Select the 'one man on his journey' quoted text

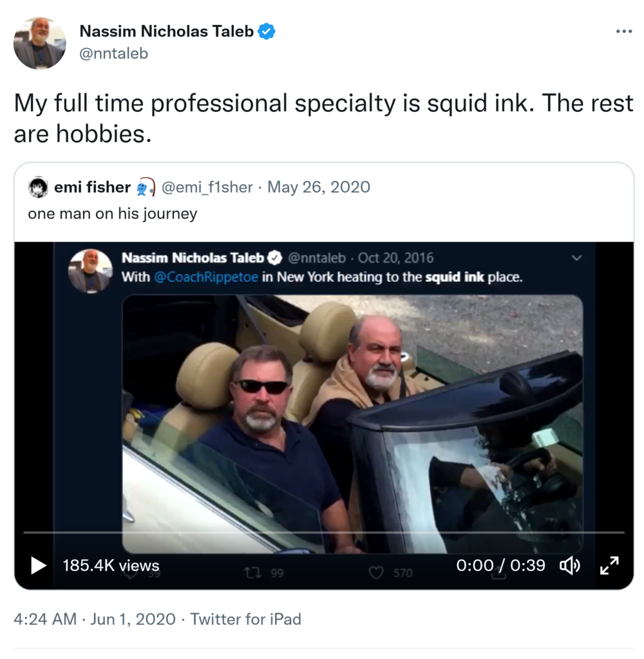[113, 214]
